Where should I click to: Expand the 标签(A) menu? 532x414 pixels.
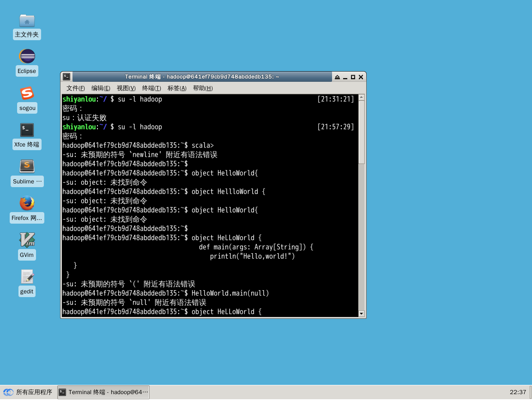click(177, 88)
